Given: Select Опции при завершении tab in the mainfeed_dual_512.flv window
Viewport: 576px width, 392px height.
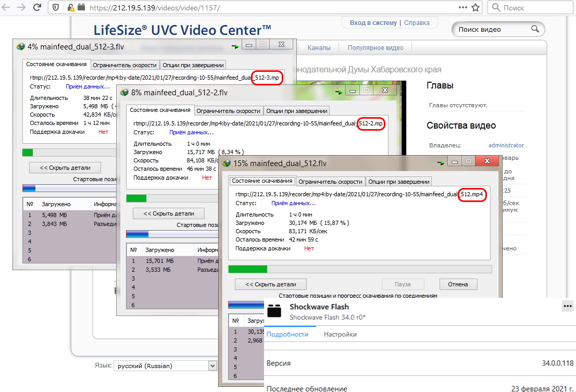Looking at the screenshot, I should pos(399,182).
